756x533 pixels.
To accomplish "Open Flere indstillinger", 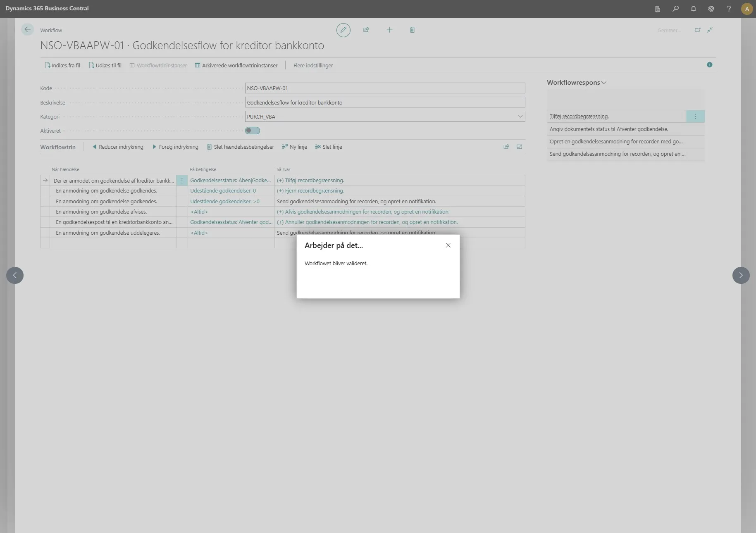I will [313, 65].
